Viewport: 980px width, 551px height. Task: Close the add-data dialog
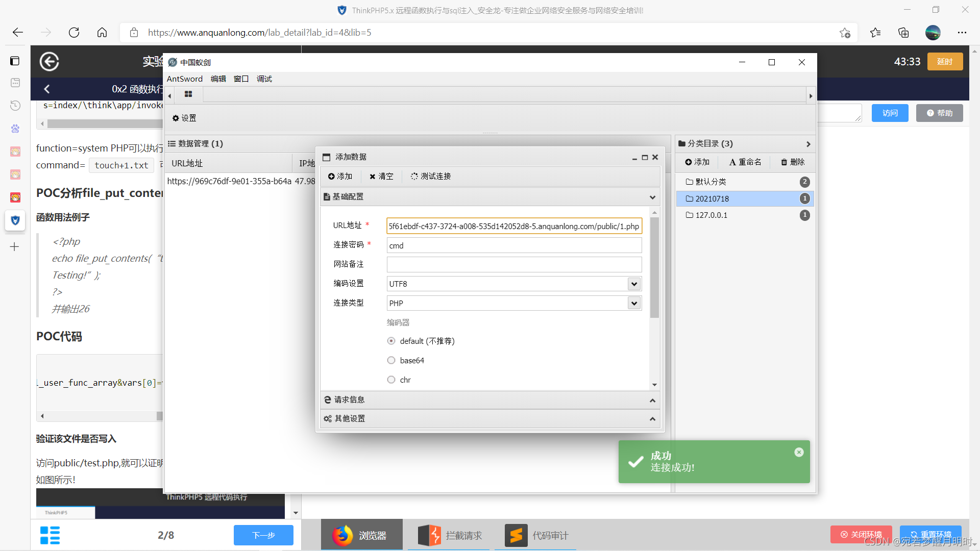655,158
